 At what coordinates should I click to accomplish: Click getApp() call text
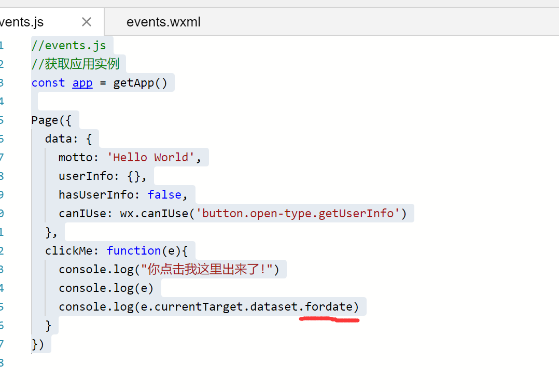[140, 83]
